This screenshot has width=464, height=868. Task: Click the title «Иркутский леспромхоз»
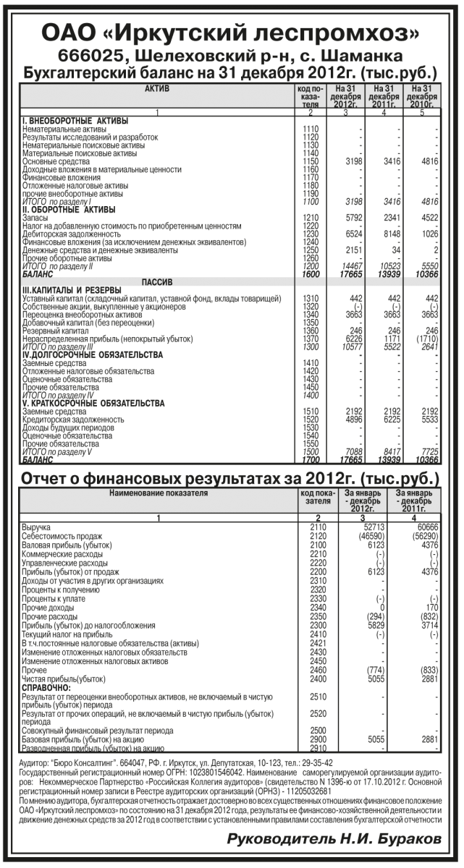230,33
